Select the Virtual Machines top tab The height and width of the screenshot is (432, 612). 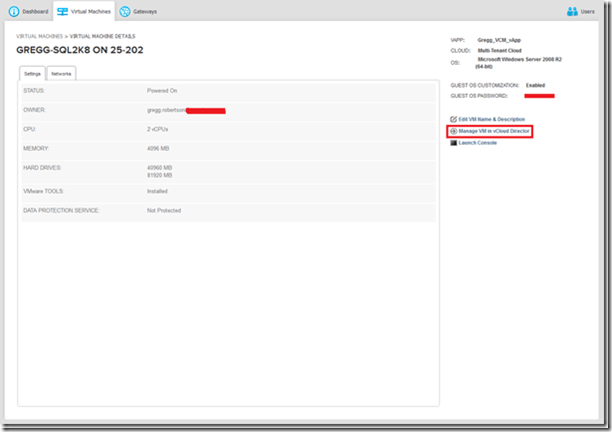coord(90,12)
